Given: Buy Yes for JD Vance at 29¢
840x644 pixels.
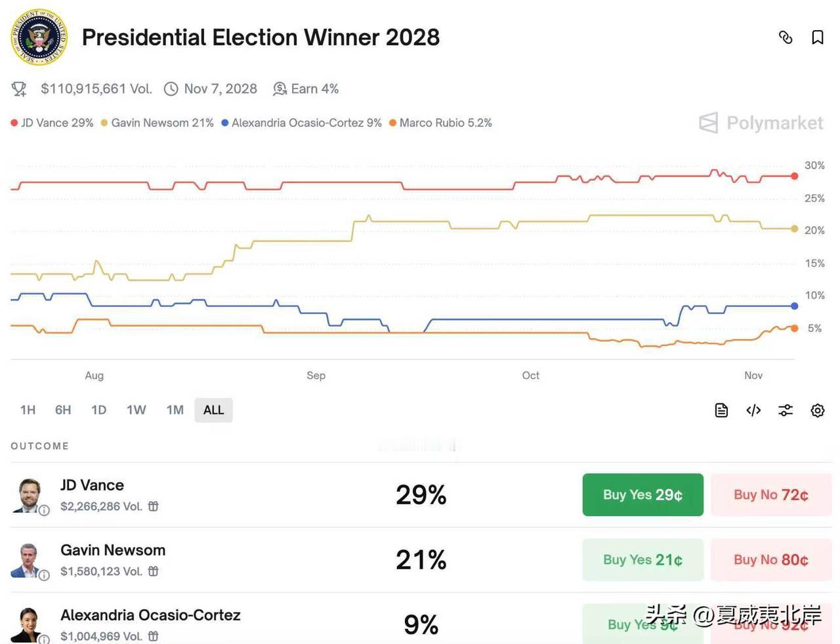Looking at the screenshot, I should (642, 494).
